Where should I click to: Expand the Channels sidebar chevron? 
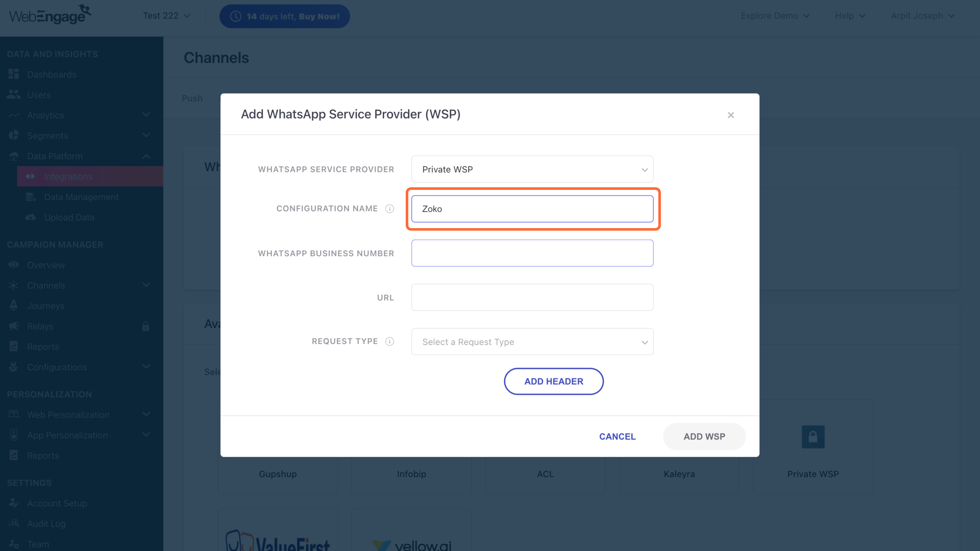146,285
